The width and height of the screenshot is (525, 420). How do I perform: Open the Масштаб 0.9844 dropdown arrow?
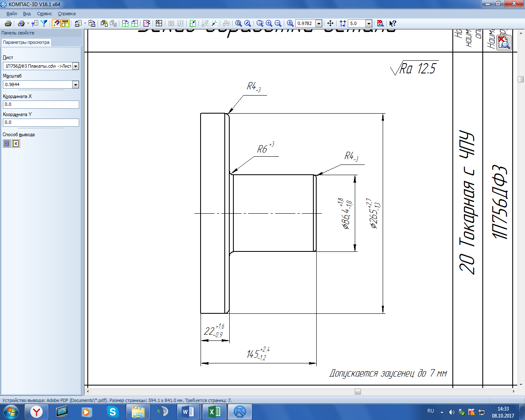point(75,84)
